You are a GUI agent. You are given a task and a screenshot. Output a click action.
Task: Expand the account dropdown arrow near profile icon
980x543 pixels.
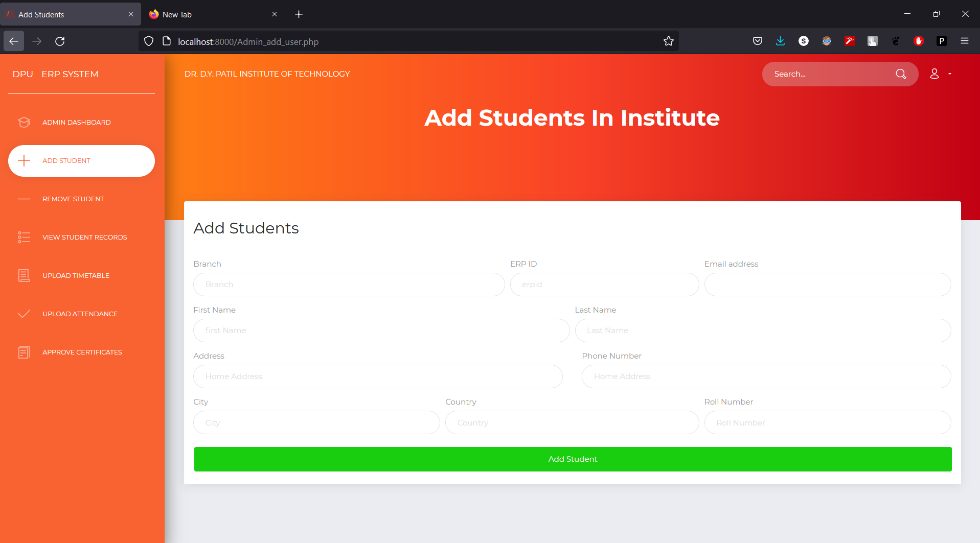point(950,74)
